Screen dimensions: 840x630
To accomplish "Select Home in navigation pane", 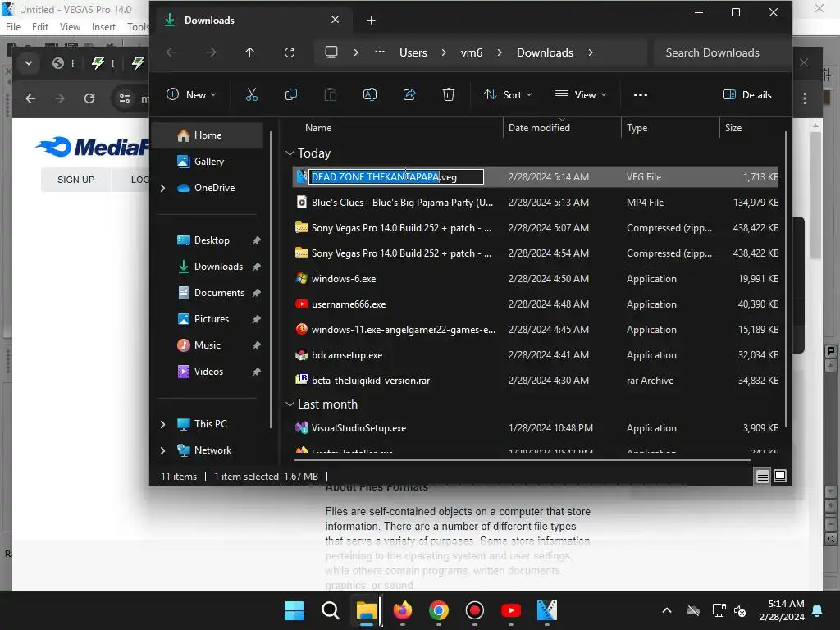I will pos(208,135).
